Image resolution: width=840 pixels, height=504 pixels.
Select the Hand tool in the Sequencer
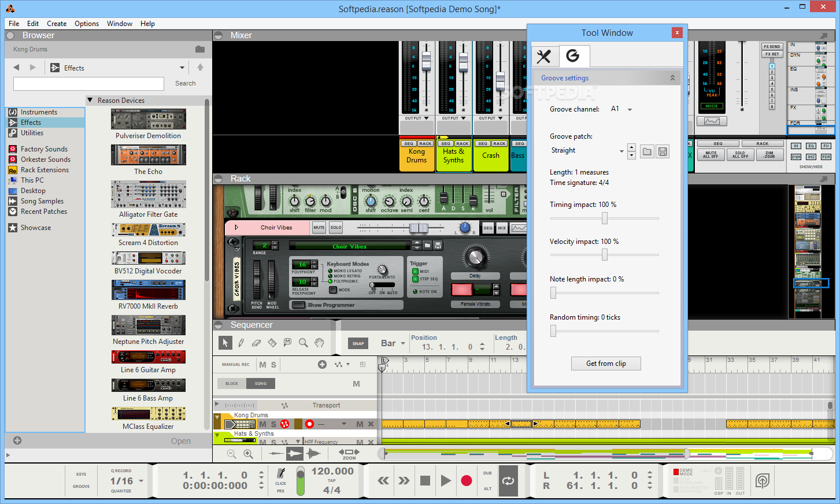pos(319,343)
